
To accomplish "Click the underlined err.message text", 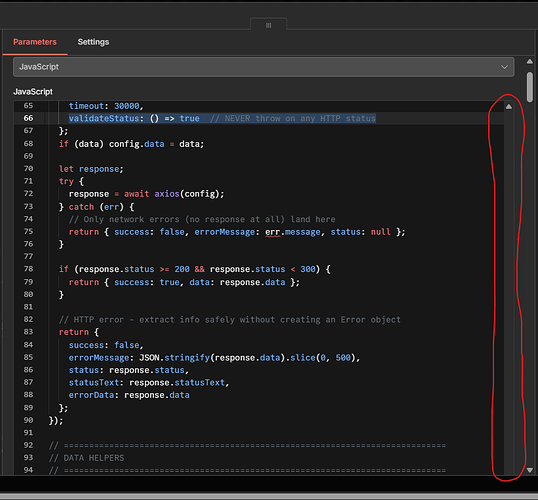I will [293, 232].
